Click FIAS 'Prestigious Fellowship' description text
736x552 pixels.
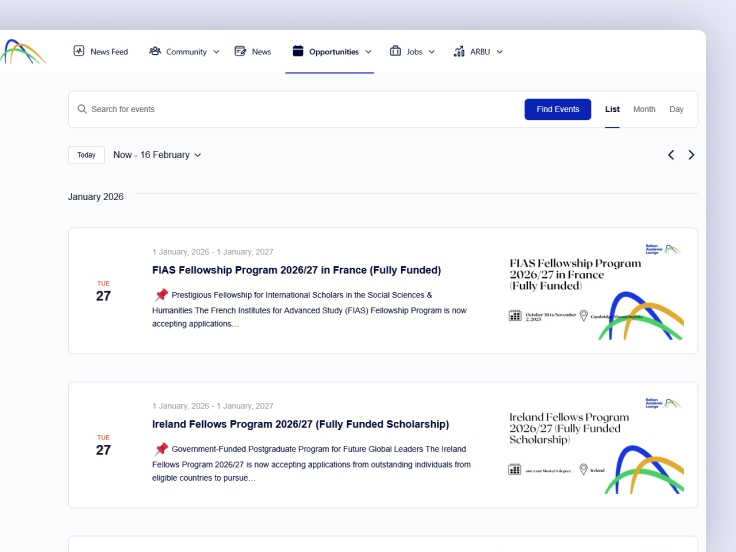point(310,309)
